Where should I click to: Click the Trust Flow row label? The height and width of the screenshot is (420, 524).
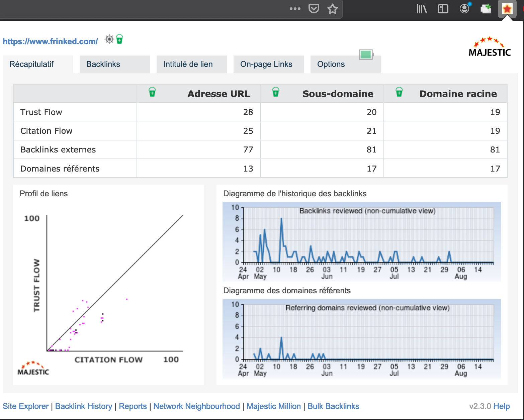pos(41,112)
